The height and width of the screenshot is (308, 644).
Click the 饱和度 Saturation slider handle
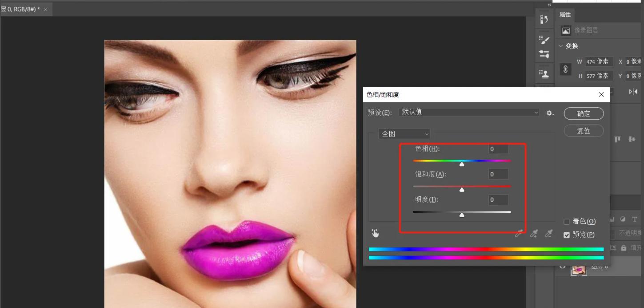point(462,190)
